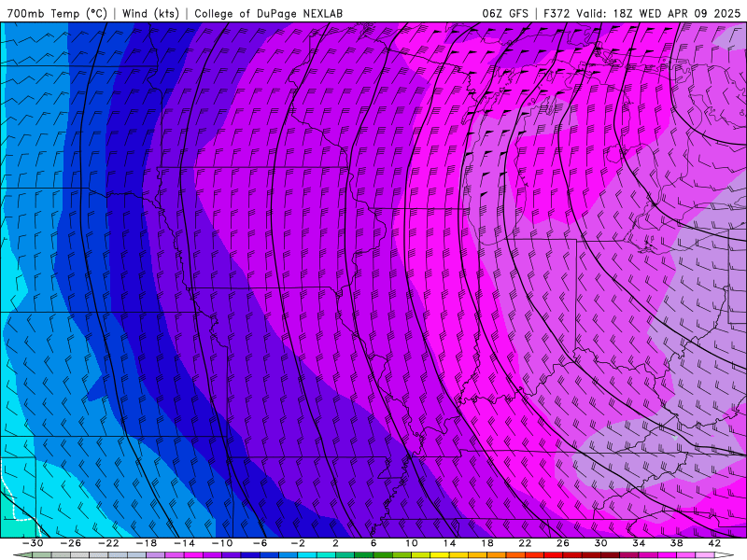
Task: Click the 30 legend value
Action: click(x=600, y=543)
